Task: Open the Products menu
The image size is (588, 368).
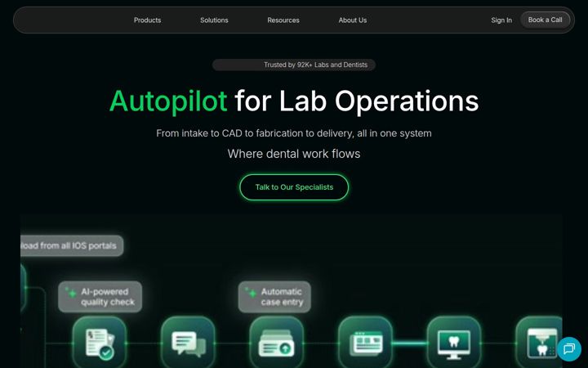Action: 147,20
